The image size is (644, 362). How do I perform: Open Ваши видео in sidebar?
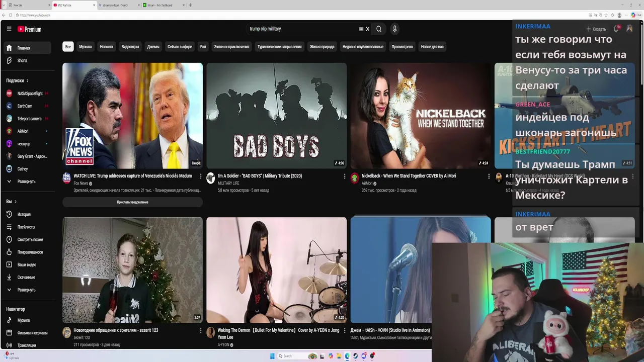tap(26, 264)
